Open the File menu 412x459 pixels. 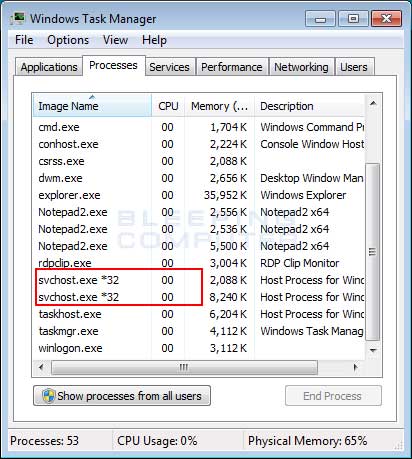[x=24, y=40]
